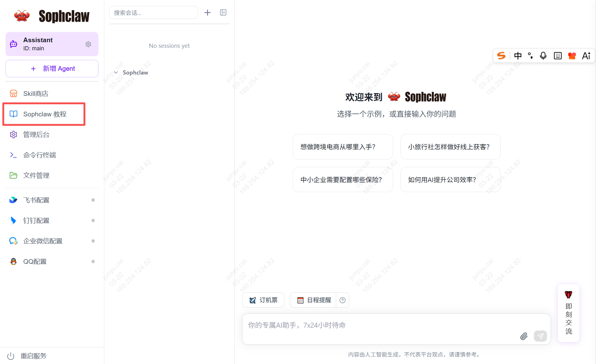Open the input method soft keyboard icon
The width and height of the screenshot is (596, 364).
[558, 56]
